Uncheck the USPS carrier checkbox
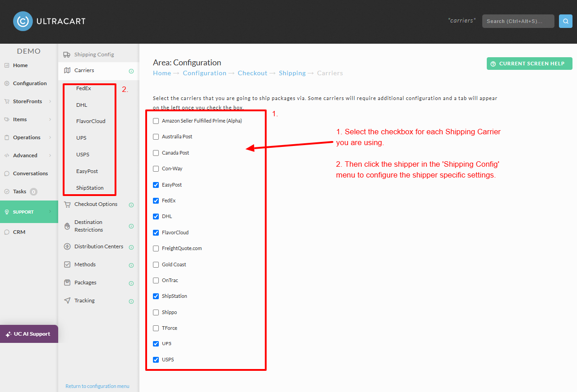This screenshot has width=577, height=392. click(x=156, y=360)
